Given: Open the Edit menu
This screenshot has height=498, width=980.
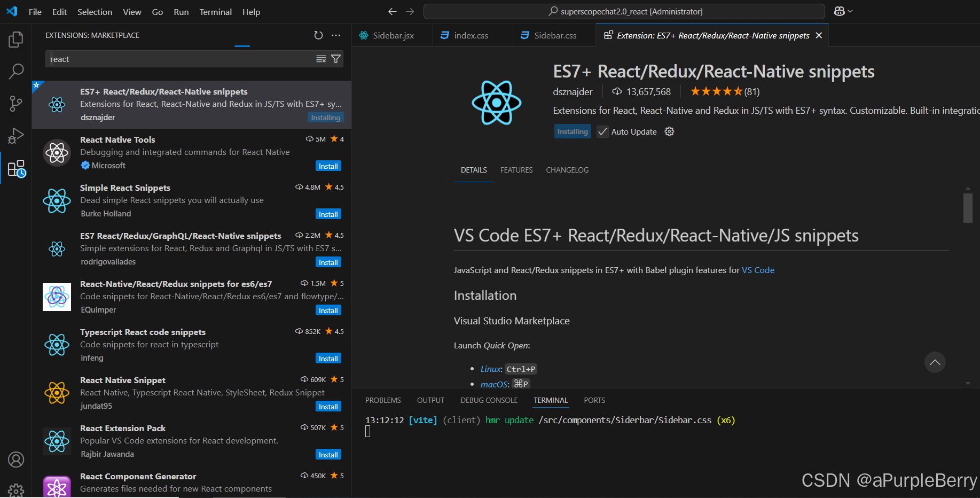Looking at the screenshot, I should [59, 12].
